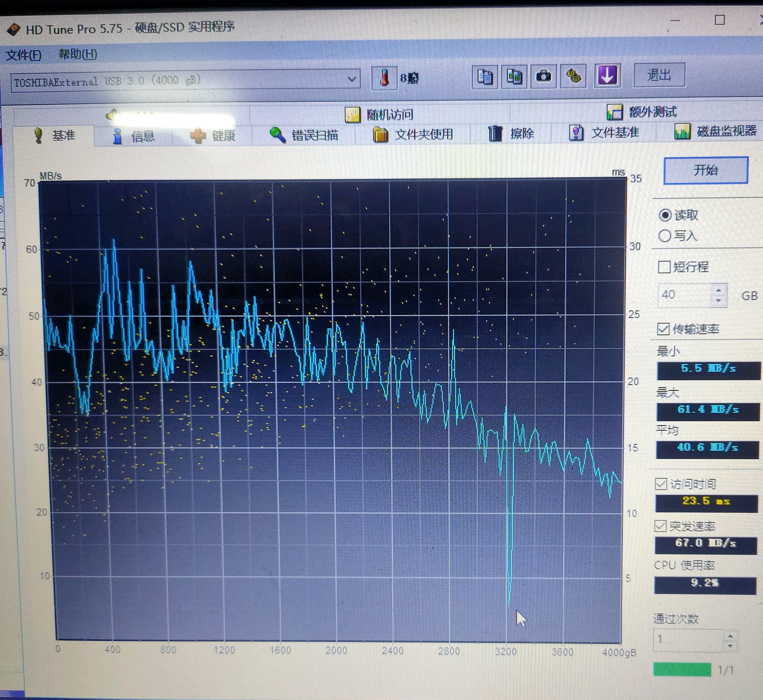Click the thermometer temperature icon
The image size is (763, 700).
point(384,78)
